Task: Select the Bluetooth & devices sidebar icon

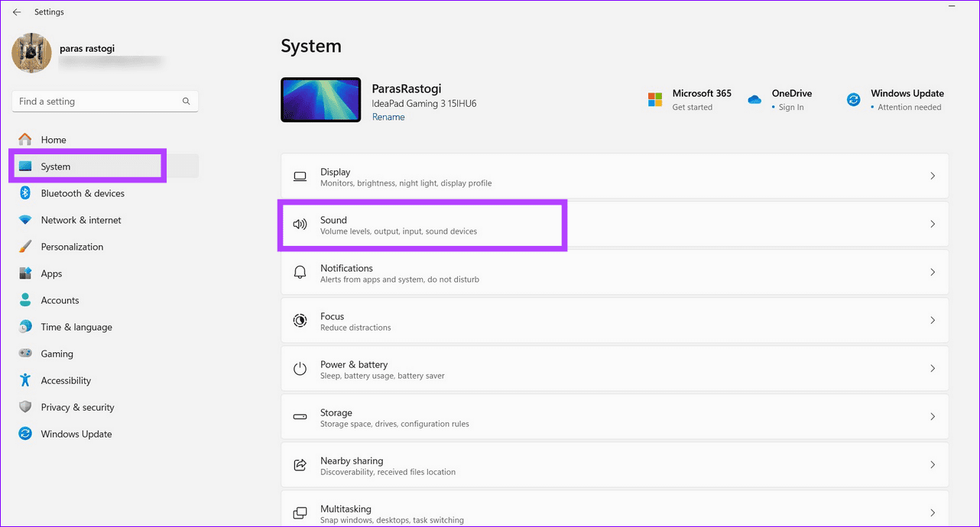Action: click(x=24, y=192)
